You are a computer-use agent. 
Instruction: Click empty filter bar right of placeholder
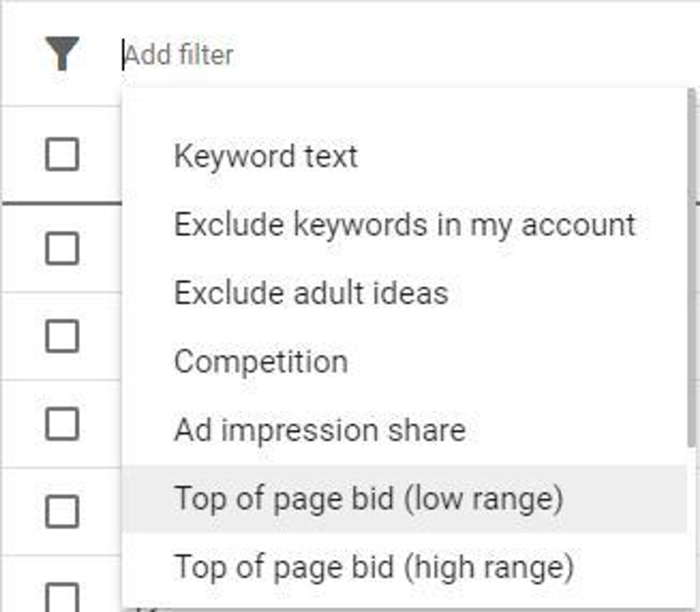click(465, 55)
